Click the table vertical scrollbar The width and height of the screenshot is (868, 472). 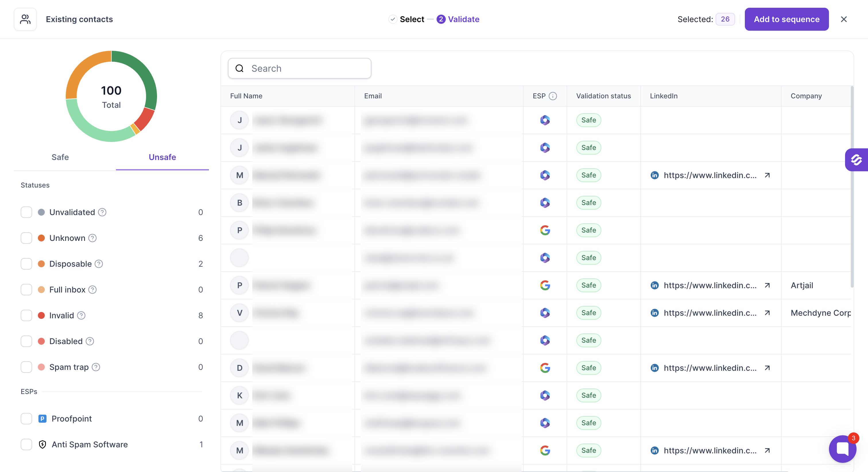[x=852, y=187]
